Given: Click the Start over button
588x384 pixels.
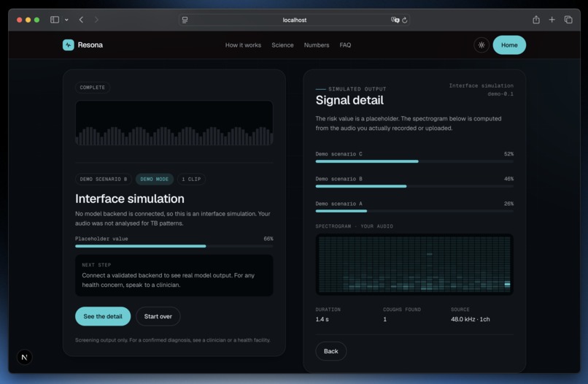Looking at the screenshot, I should coord(158,316).
